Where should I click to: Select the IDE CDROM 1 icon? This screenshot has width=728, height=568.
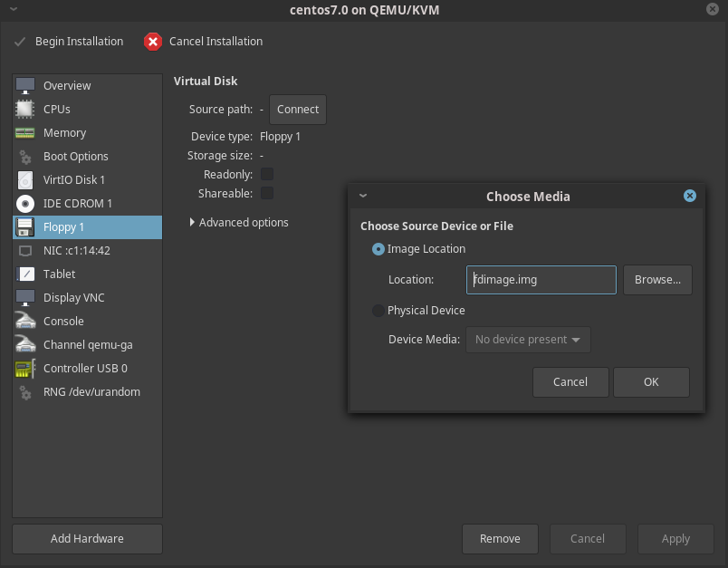click(25, 203)
